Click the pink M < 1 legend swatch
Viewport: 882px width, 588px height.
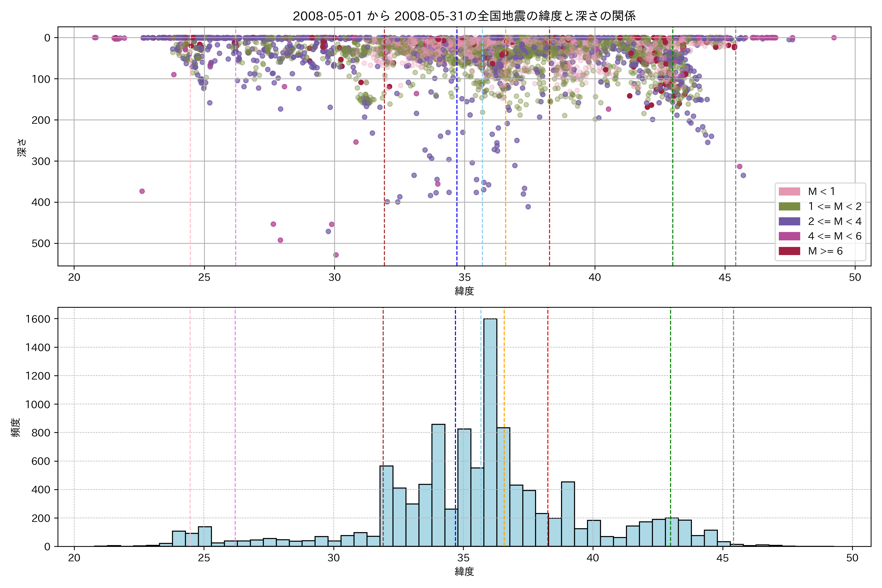tap(789, 192)
